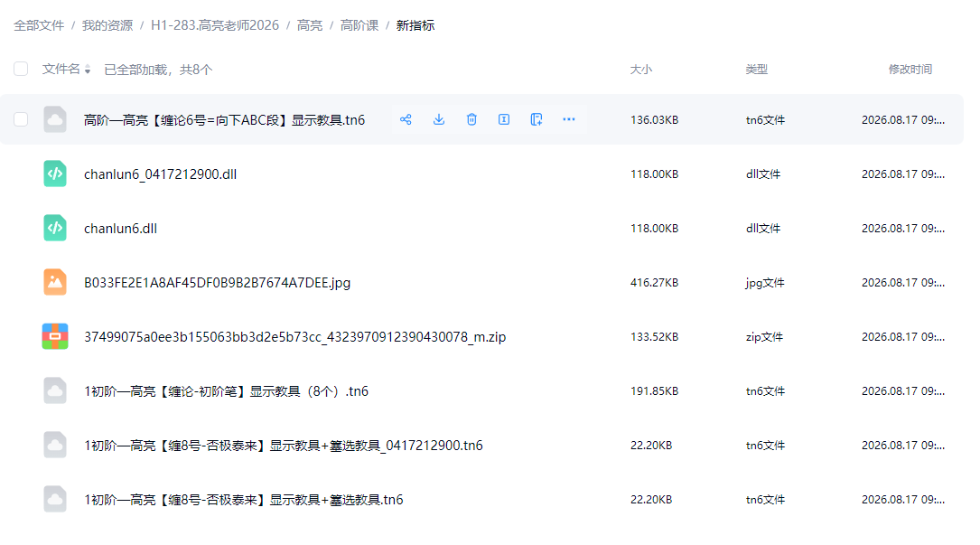Go back to 高阶课 breadcrumb folder
This screenshot has height=545, width=980.
(x=359, y=25)
